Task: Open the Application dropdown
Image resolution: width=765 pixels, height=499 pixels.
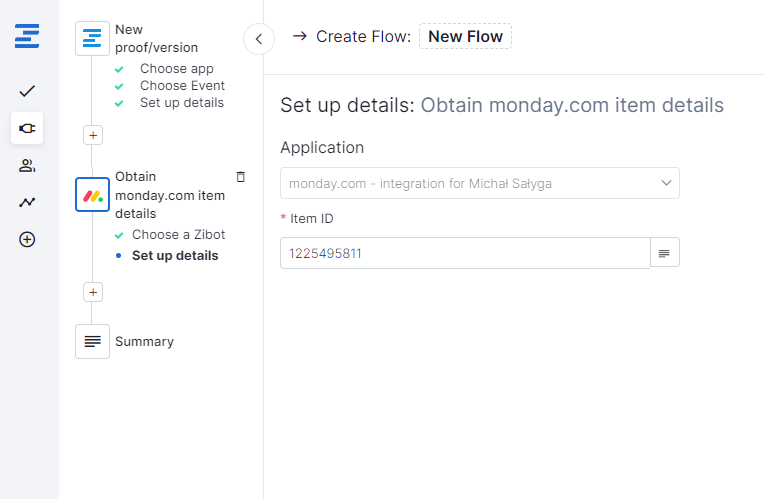Action: point(480,183)
